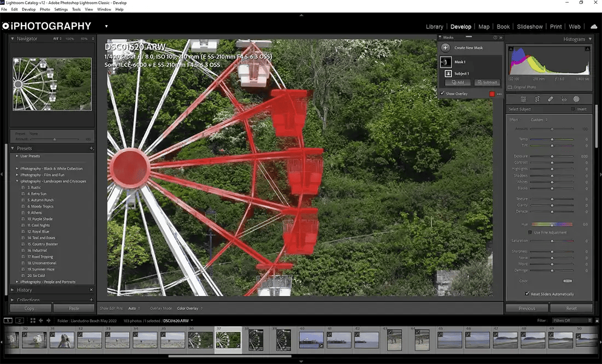This screenshot has width=602, height=364.
Task: Click the Add button under Mask 1
Action: pyautogui.click(x=458, y=82)
